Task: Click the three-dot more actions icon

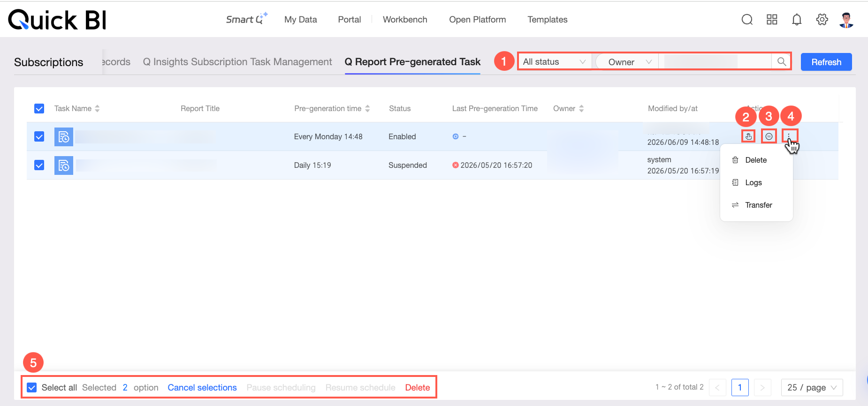Action: (x=789, y=136)
